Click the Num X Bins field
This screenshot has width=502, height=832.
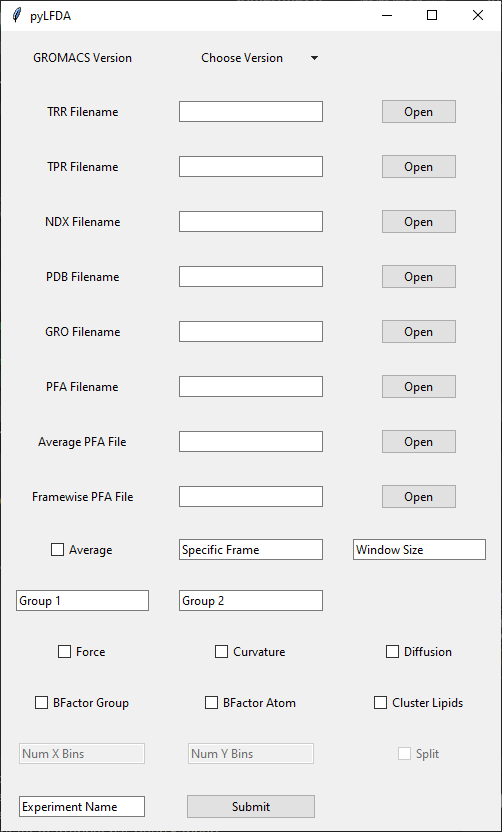coord(82,753)
